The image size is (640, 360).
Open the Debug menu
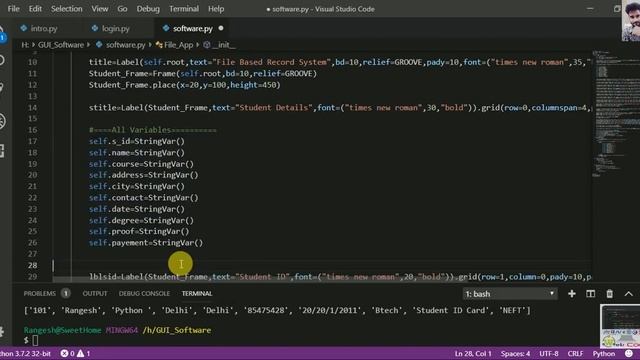tap(148, 9)
